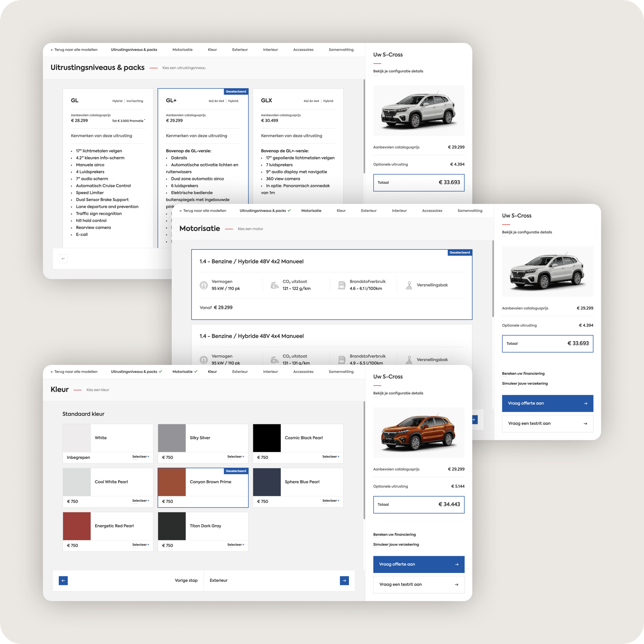This screenshot has height=644, width=644.
Task: Click the Brandstofverbruik fuel icon of the 4x2 engine
Action: coord(342,285)
